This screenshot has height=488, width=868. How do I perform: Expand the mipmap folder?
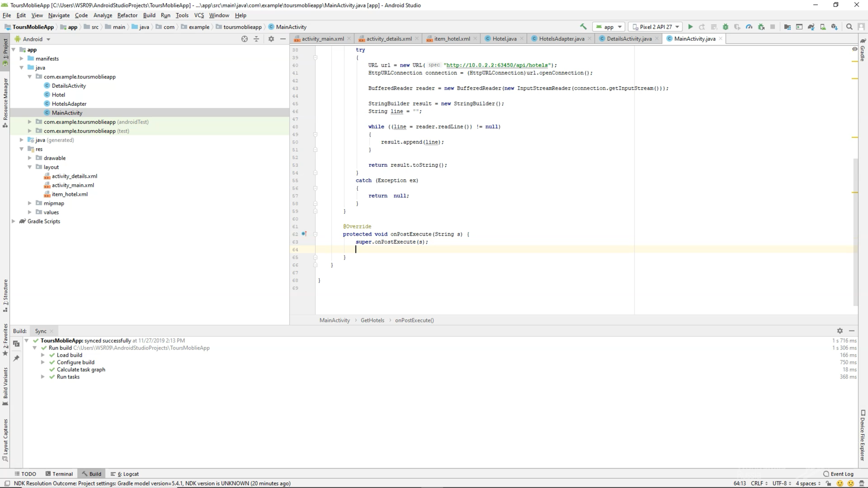pos(30,203)
